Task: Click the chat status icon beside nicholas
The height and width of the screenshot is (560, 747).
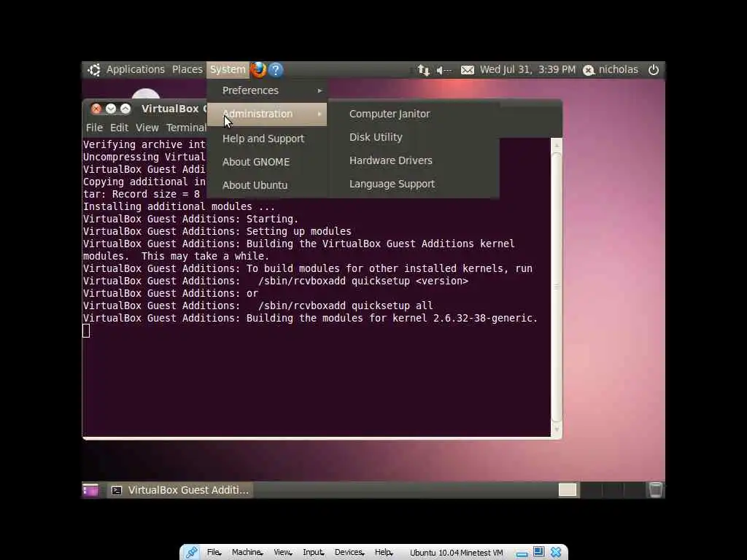Action: coord(589,71)
